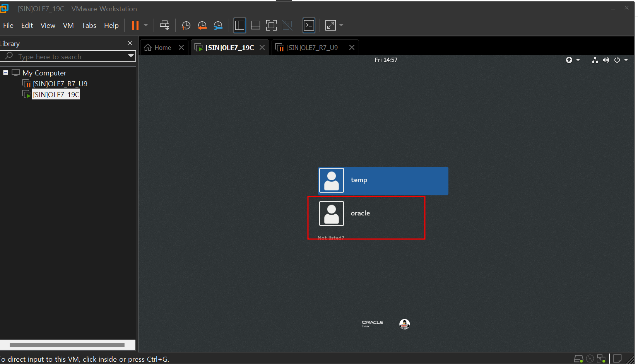638x364 pixels.
Task: Open the Help menu
Action: pyautogui.click(x=111, y=26)
